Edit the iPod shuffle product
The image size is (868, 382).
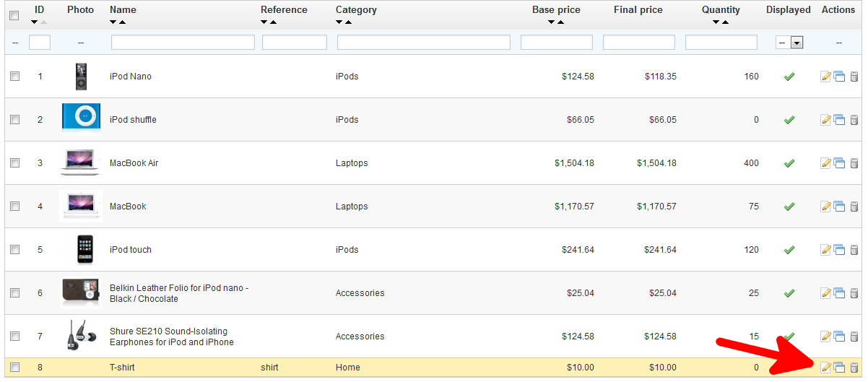[x=826, y=120]
